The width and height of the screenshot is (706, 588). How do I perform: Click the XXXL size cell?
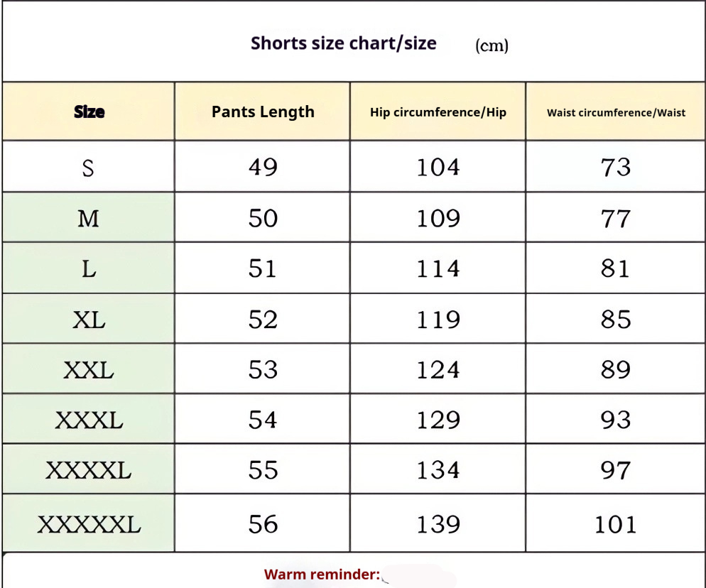coord(89,420)
